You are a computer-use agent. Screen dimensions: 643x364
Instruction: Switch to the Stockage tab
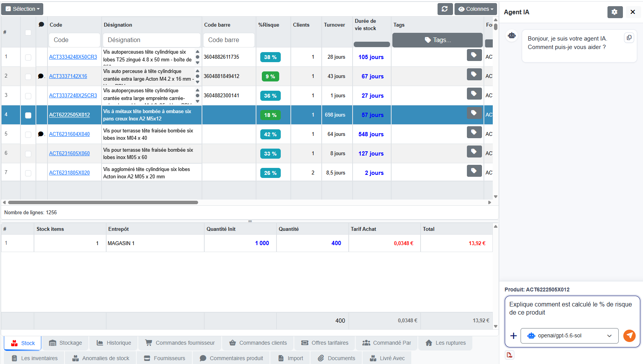(x=66, y=343)
